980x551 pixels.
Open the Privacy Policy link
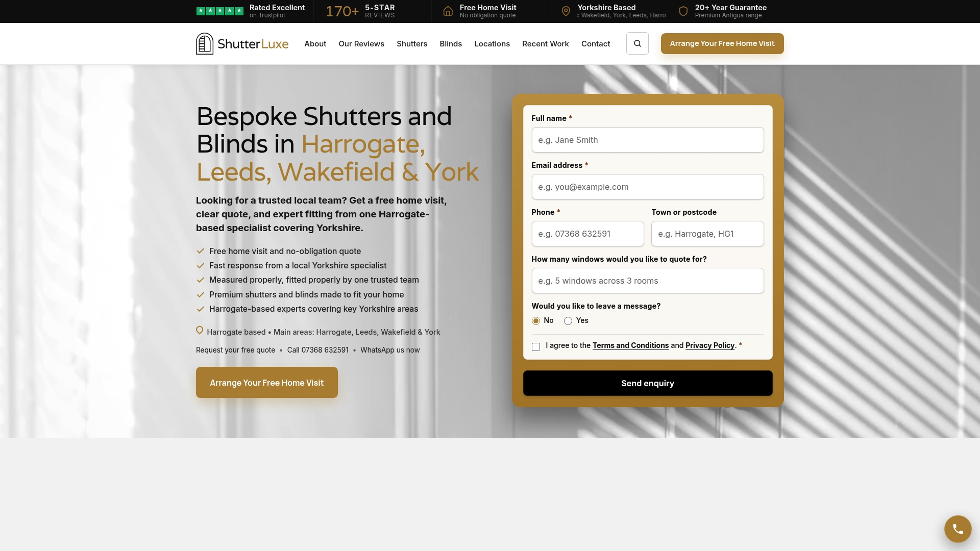[710, 345]
